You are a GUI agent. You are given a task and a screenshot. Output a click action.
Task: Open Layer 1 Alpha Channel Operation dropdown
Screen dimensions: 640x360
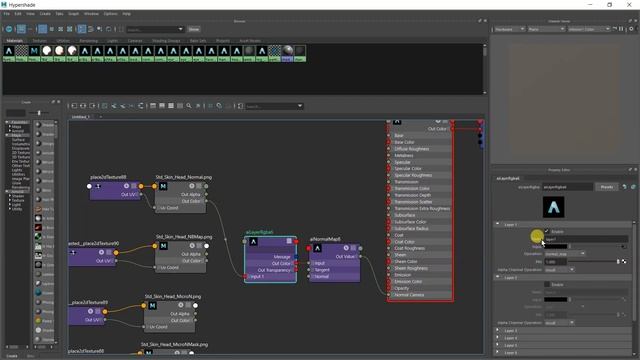pos(560,270)
